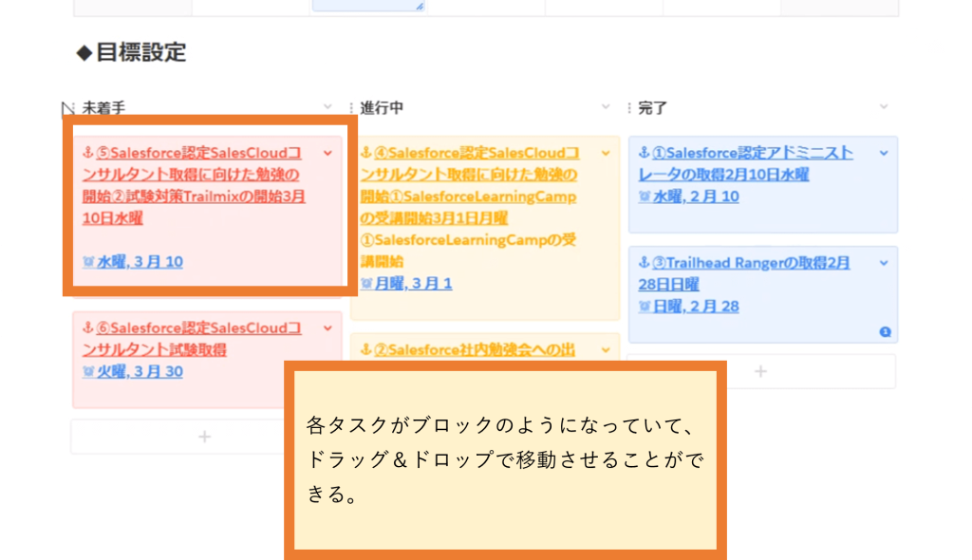
Task: Expand menu chevron on card ③ Trailhead Ranger
Action: (x=884, y=263)
